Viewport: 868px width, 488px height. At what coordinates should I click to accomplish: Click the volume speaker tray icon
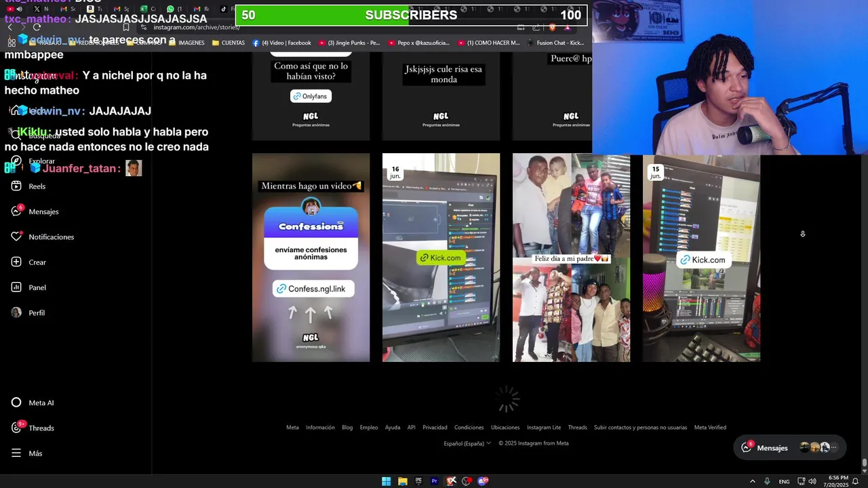tap(812, 481)
